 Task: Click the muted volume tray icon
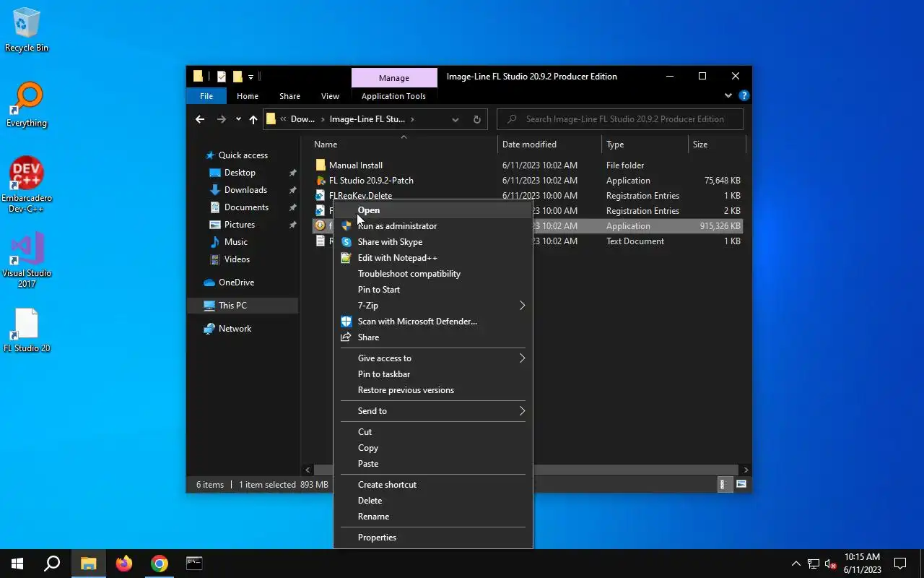(831, 564)
